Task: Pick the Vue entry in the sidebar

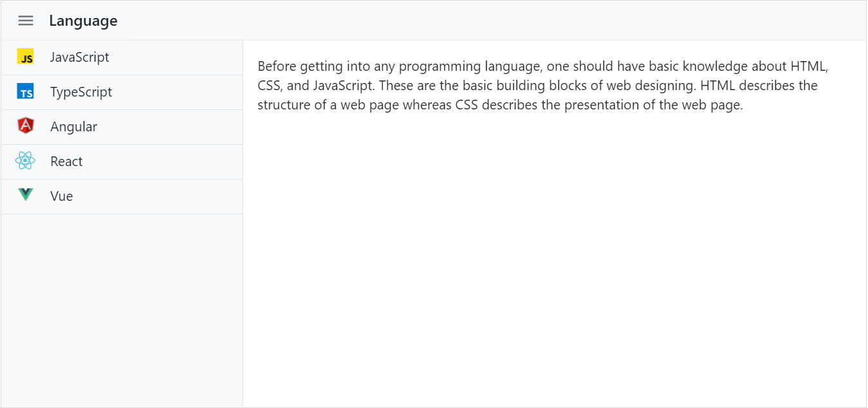Action: (x=122, y=196)
